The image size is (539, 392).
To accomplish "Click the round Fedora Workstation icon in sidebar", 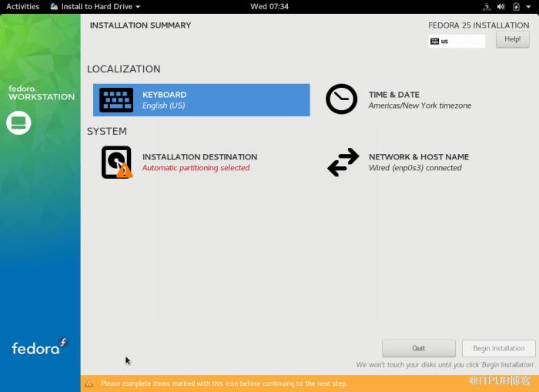I will [18, 122].
